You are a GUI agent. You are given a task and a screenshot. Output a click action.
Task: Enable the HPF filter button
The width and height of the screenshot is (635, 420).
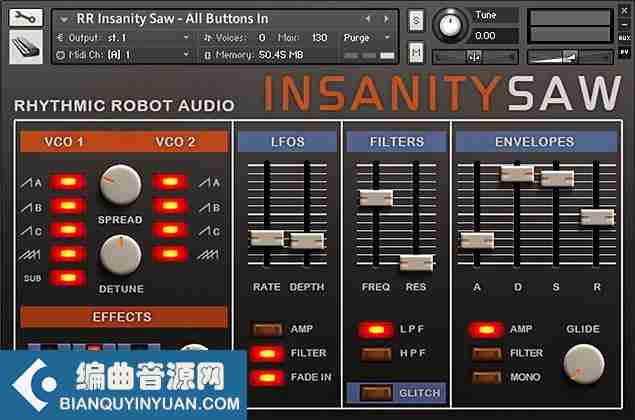376,354
